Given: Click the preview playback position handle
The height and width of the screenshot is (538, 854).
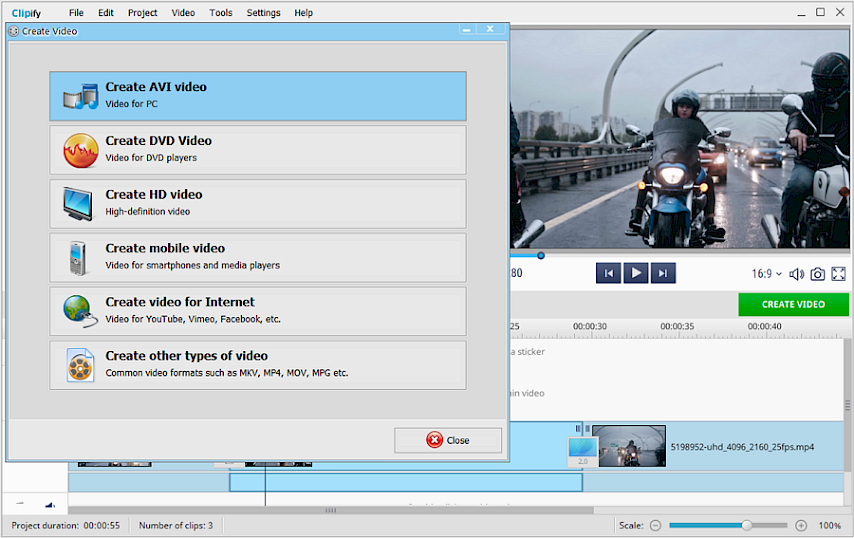Looking at the screenshot, I should 541,255.
